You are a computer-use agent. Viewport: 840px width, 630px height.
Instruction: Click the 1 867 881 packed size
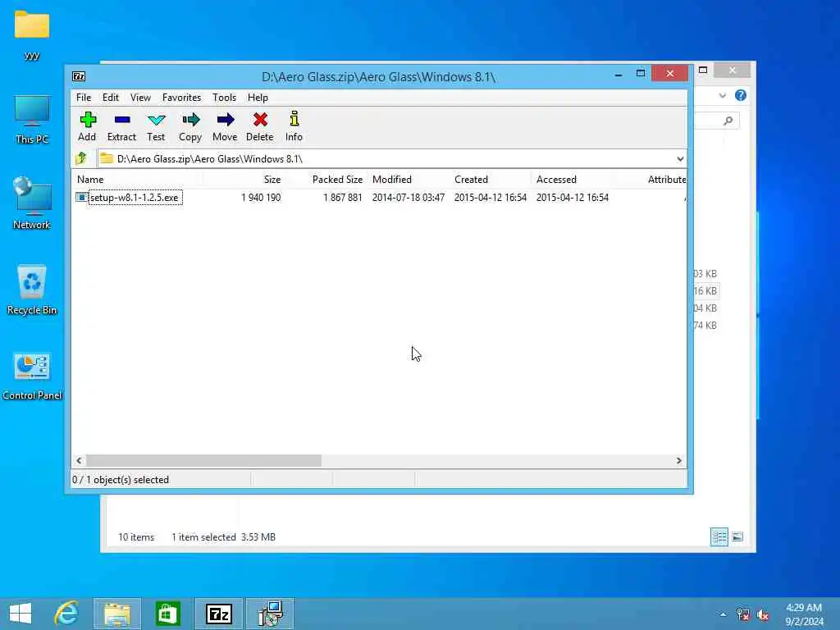(x=343, y=198)
